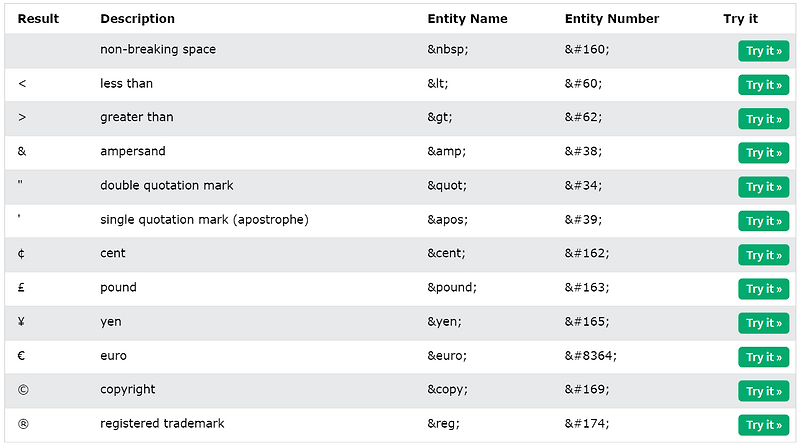Image resolution: width=800 pixels, height=445 pixels.
Task: Try the double quotation mark entity
Action: pyautogui.click(x=763, y=187)
